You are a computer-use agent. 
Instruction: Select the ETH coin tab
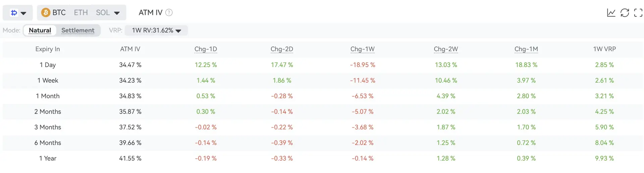pos(81,13)
